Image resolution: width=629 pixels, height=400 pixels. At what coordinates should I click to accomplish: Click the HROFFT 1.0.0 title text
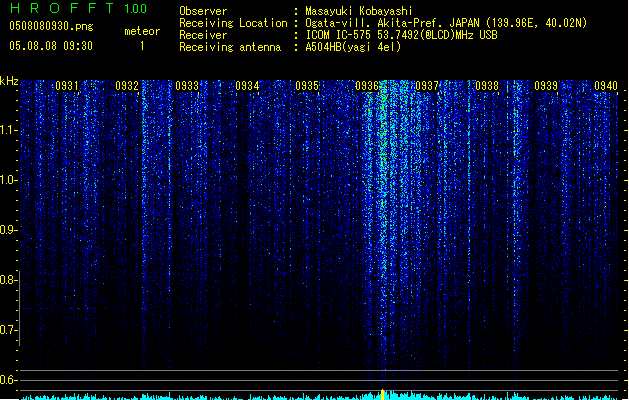pyautogui.click(x=79, y=8)
